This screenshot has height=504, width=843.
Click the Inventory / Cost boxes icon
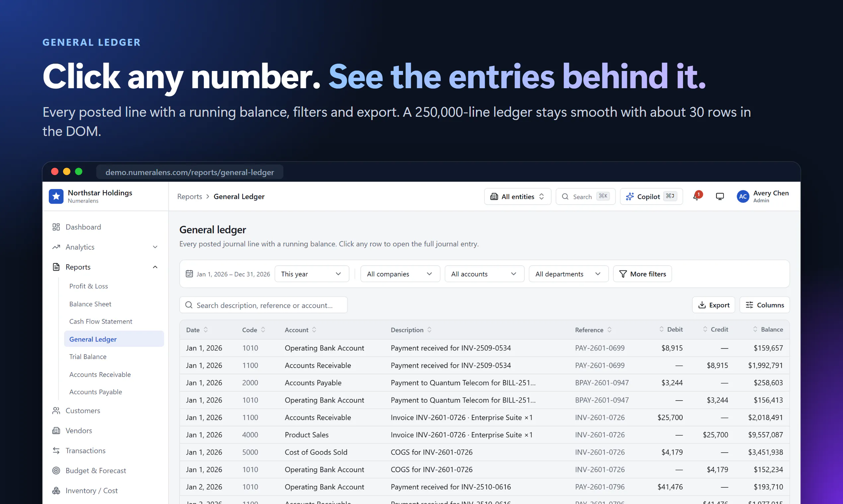56,491
